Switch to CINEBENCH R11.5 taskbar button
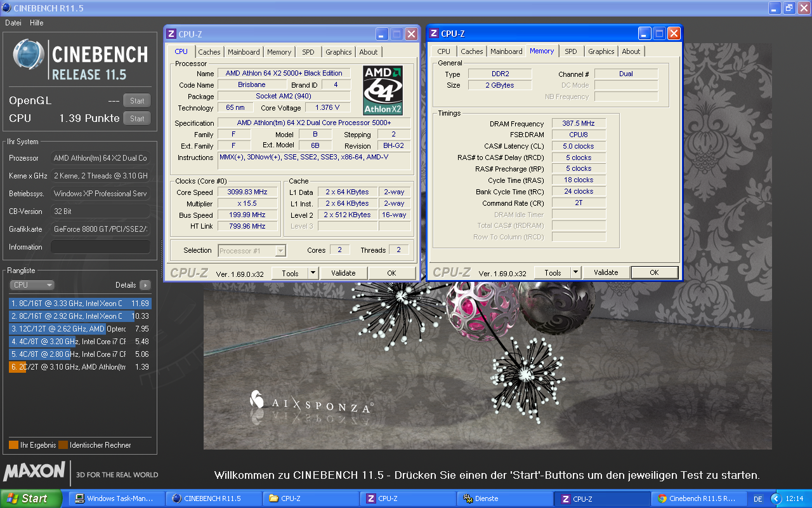The width and height of the screenshot is (812, 508). (214, 498)
